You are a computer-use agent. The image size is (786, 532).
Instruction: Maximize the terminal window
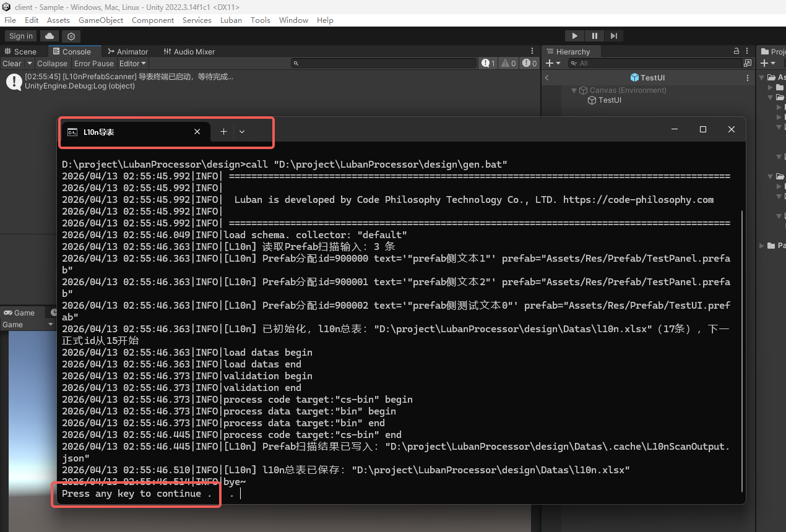[x=703, y=129]
